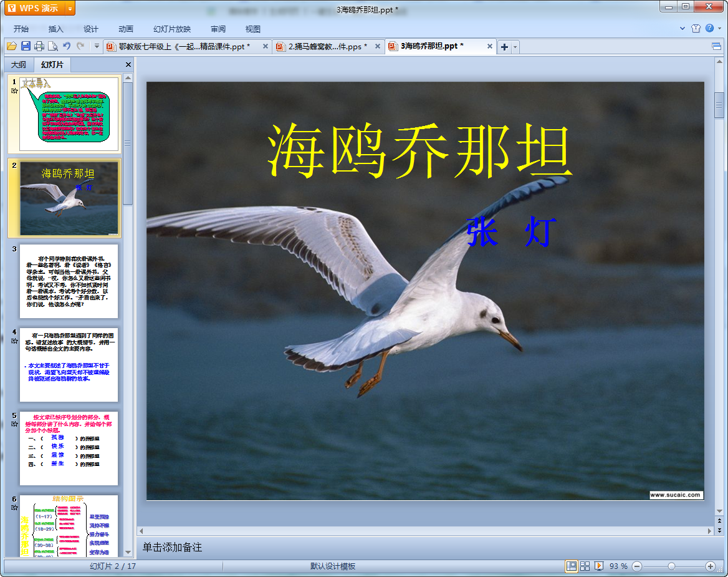Viewport: 728px width, 577px height.
Task: Go to the next slide with double-down arrow
Action: click(719, 530)
